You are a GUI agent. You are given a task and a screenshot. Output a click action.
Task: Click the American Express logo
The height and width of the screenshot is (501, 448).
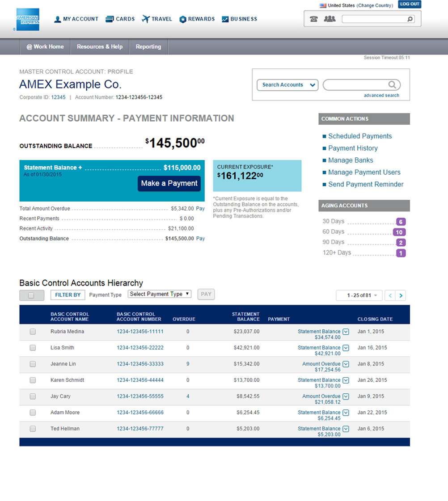[x=28, y=20]
